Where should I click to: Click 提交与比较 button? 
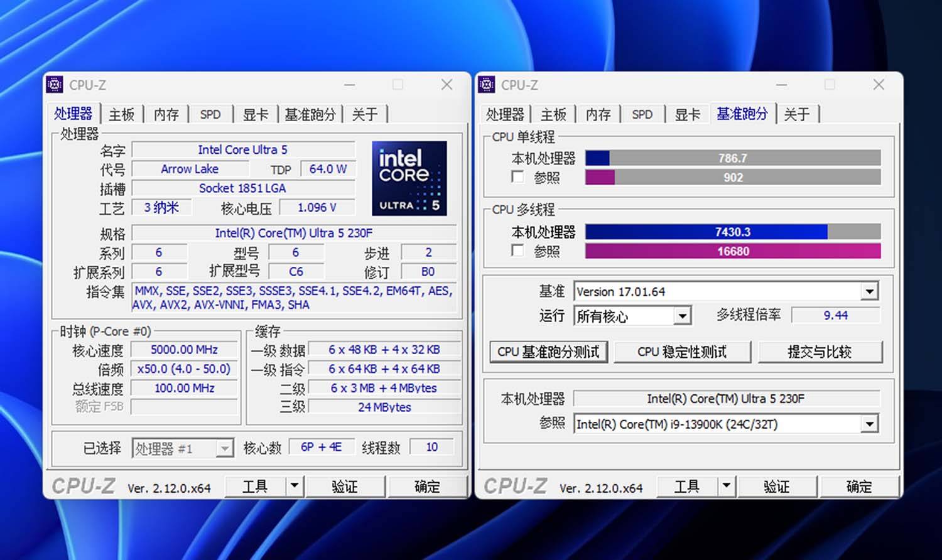tap(820, 352)
